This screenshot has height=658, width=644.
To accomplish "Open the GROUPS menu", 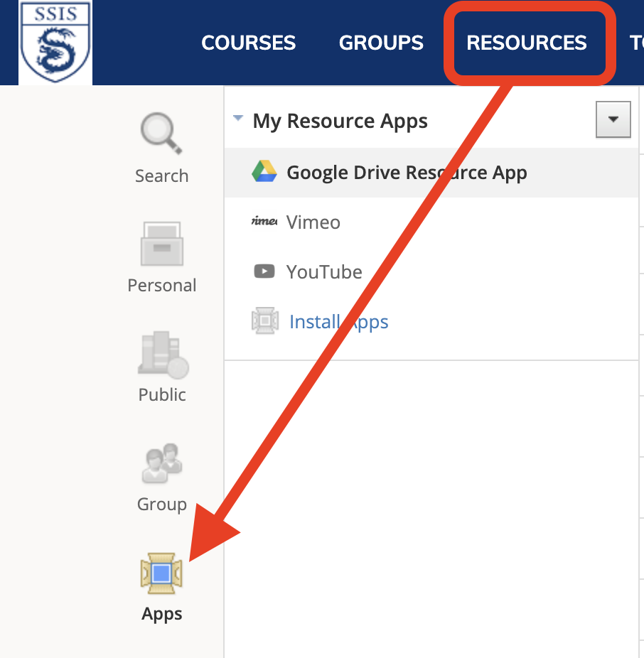I will pyautogui.click(x=381, y=43).
